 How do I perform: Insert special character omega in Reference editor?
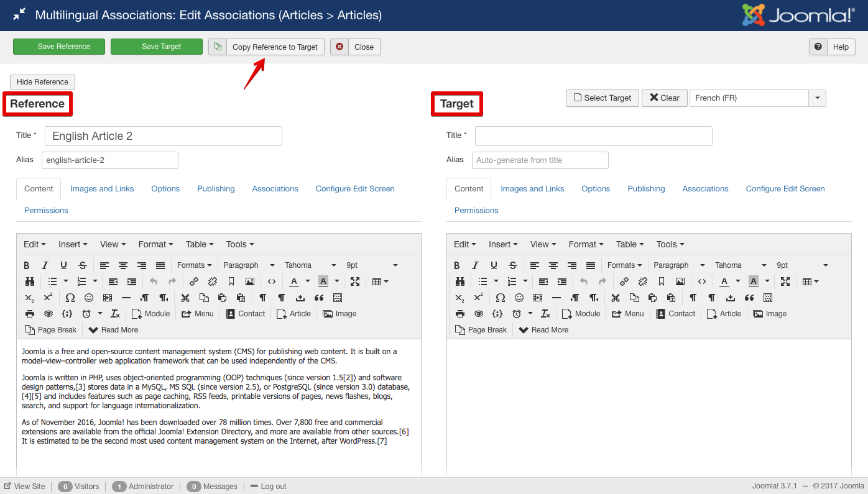tap(70, 298)
